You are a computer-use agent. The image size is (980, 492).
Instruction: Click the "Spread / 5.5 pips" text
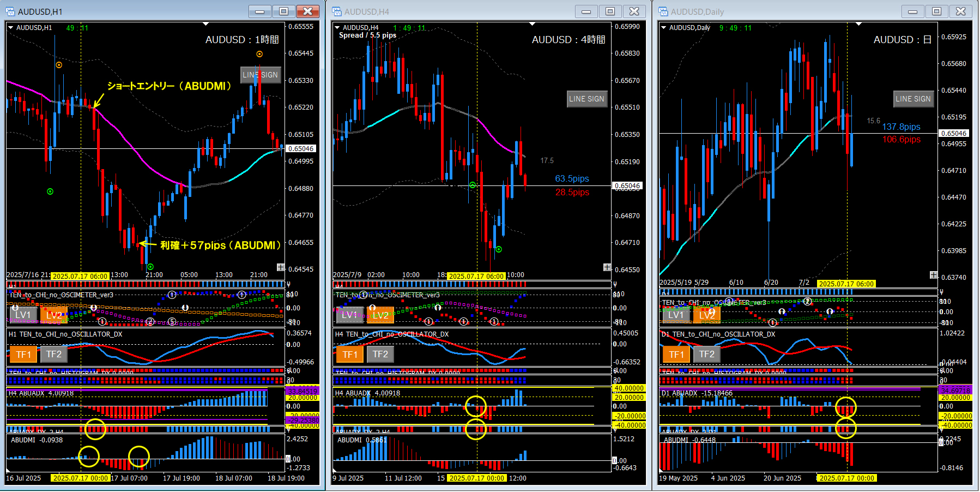click(x=368, y=35)
